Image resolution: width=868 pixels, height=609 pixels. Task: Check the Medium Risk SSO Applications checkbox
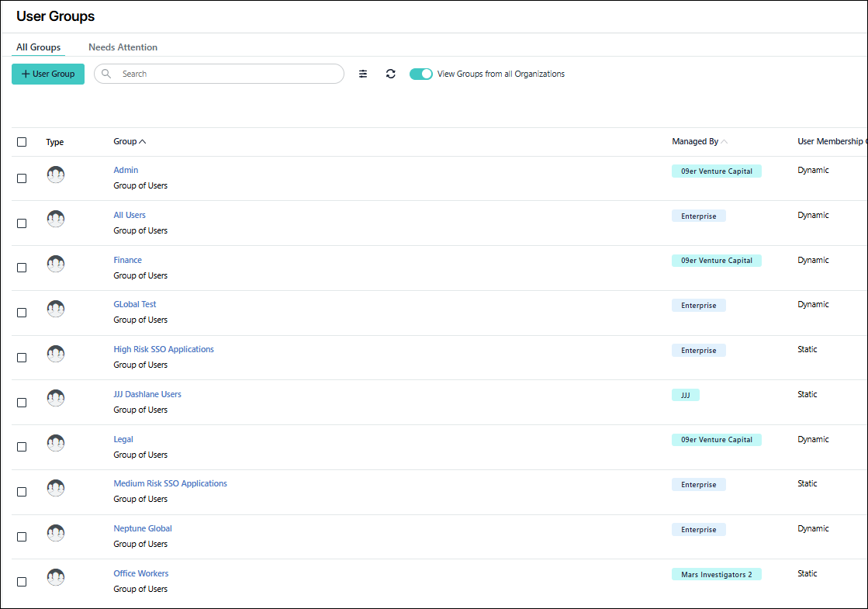(22, 492)
